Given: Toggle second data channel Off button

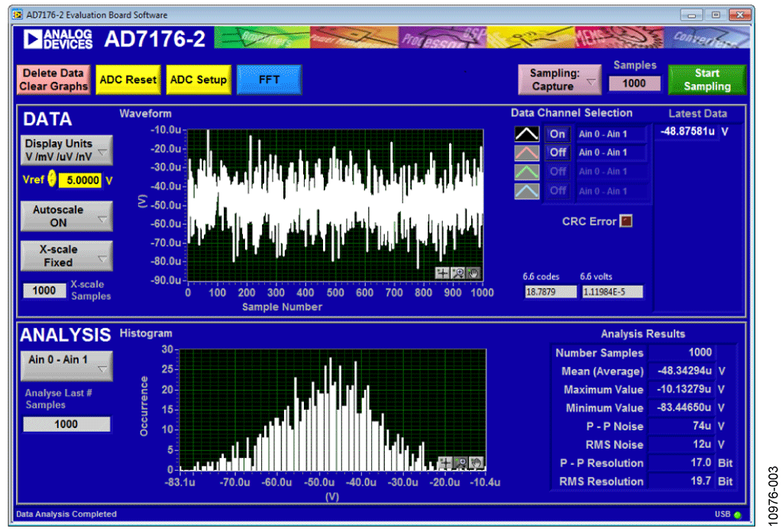Looking at the screenshot, I should pyautogui.click(x=557, y=153).
